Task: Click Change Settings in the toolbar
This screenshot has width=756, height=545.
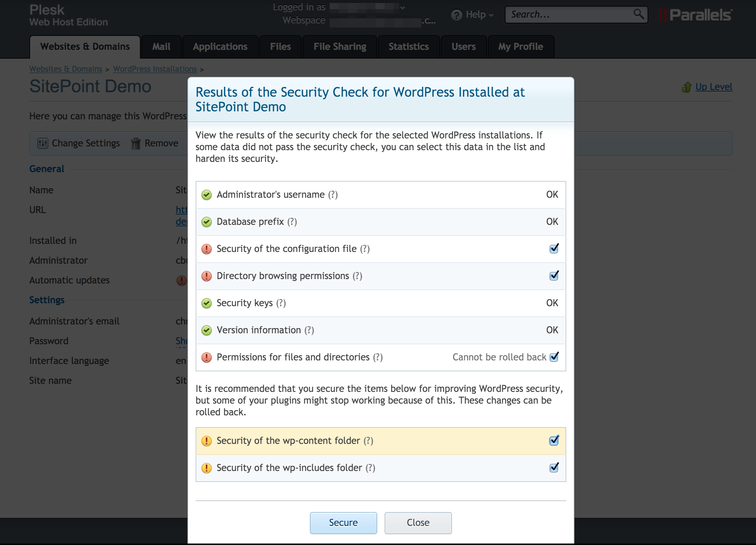Action: click(x=79, y=143)
